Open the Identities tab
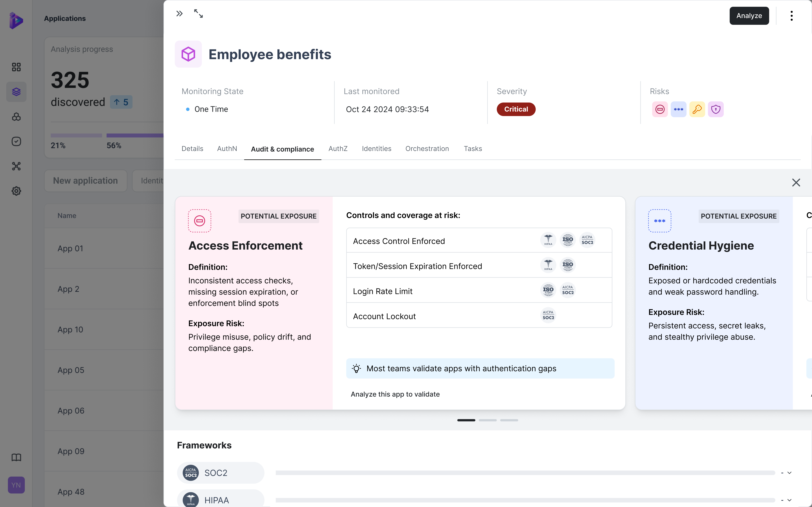 tap(376, 149)
